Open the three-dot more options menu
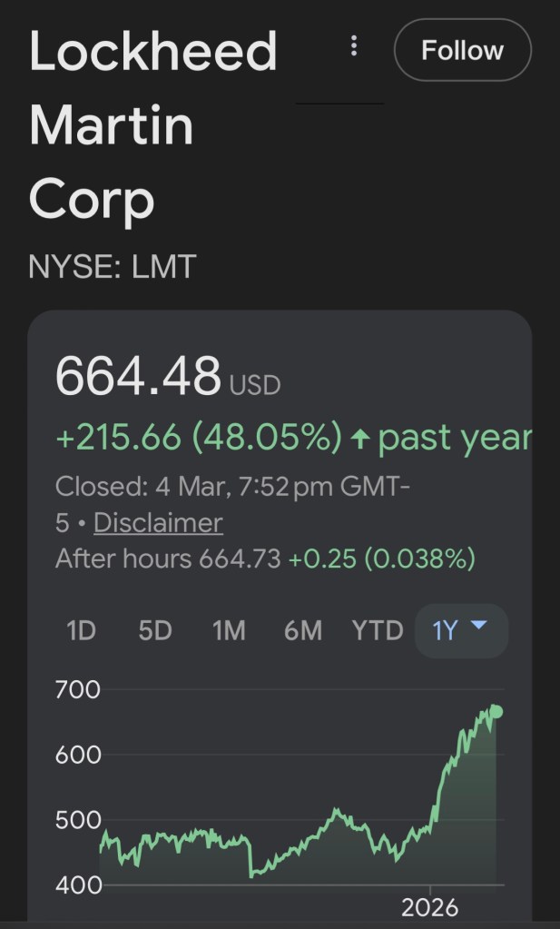The width and height of the screenshot is (560, 929). (354, 46)
